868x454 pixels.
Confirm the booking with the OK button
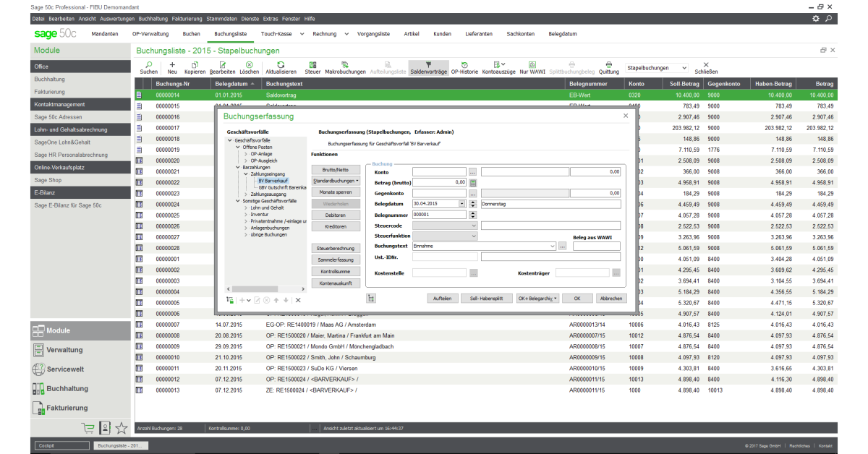pos(576,298)
